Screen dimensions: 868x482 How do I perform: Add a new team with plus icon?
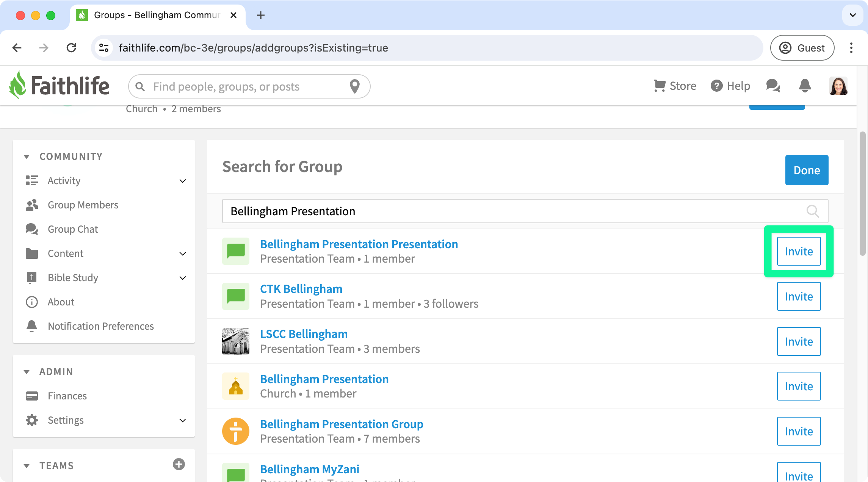(x=179, y=464)
